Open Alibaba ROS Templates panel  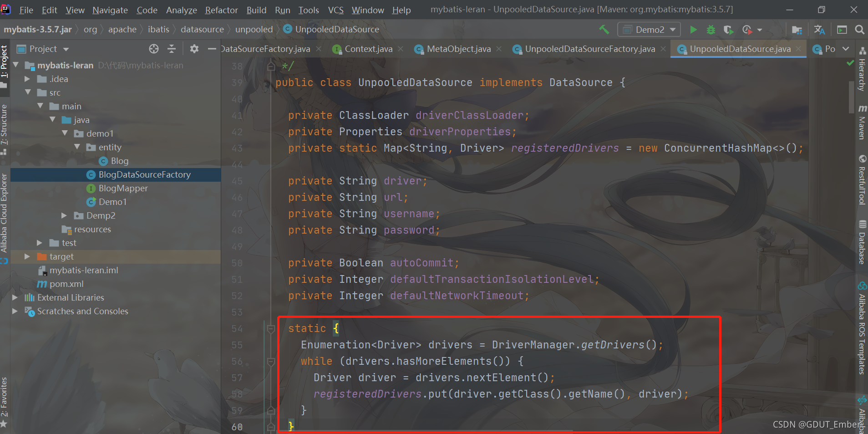862,328
